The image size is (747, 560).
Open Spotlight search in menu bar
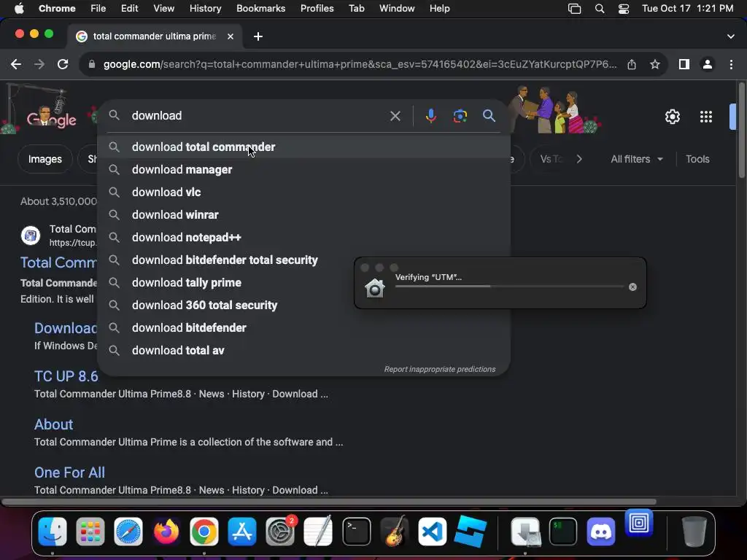coord(600,9)
